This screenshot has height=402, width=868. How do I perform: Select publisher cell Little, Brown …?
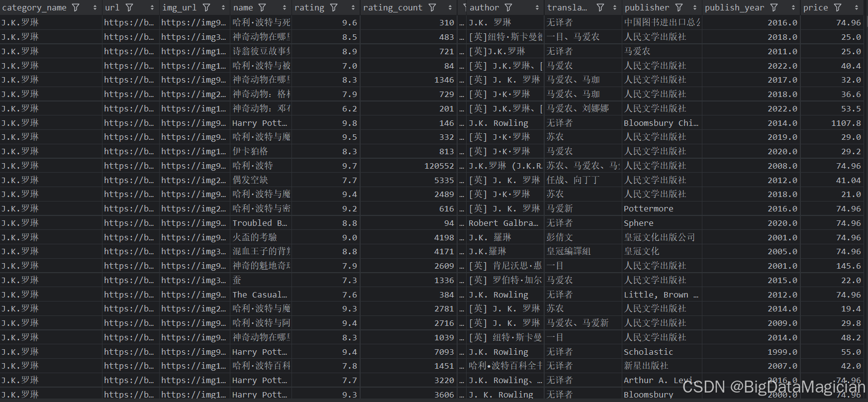(x=661, y=295)
